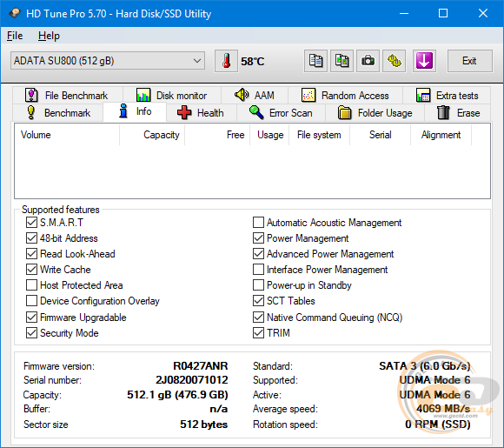
Task: Click the Volume column header
Action: pyautogui.click(x=67, y=135)
